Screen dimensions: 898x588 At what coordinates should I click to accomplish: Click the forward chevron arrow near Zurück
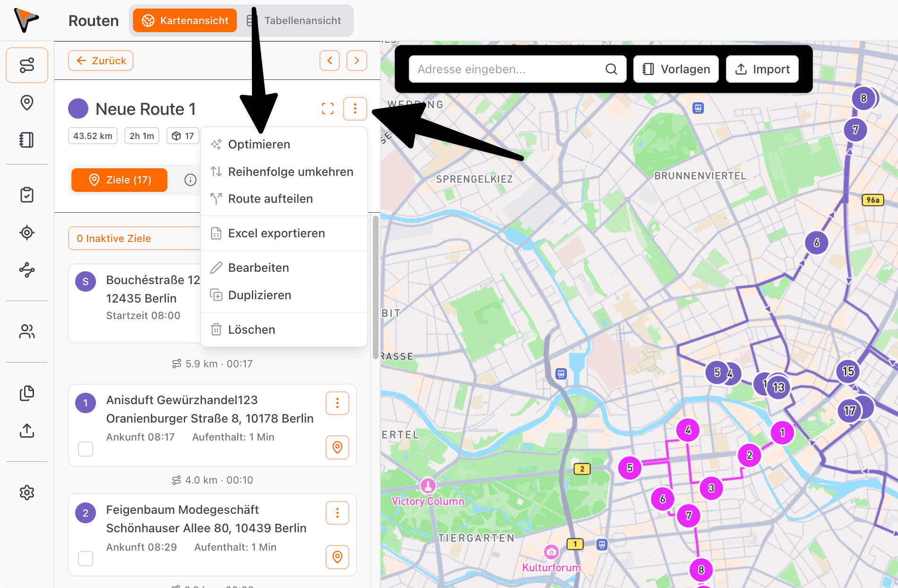(x=357, y=61)
